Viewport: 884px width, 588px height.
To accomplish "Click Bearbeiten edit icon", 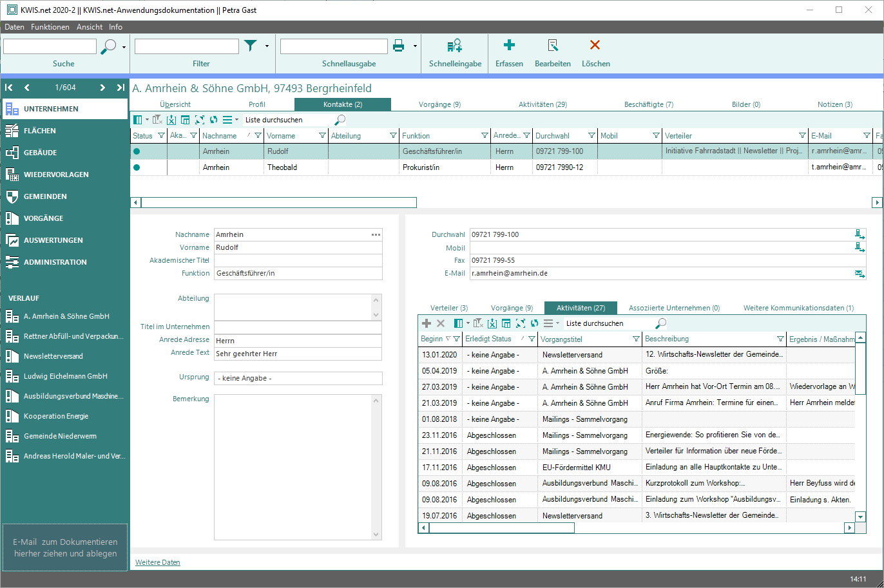I will 553,45.
